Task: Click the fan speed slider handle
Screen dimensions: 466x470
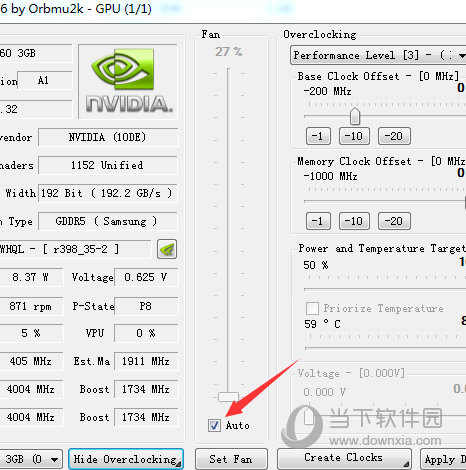Action: 228,397
